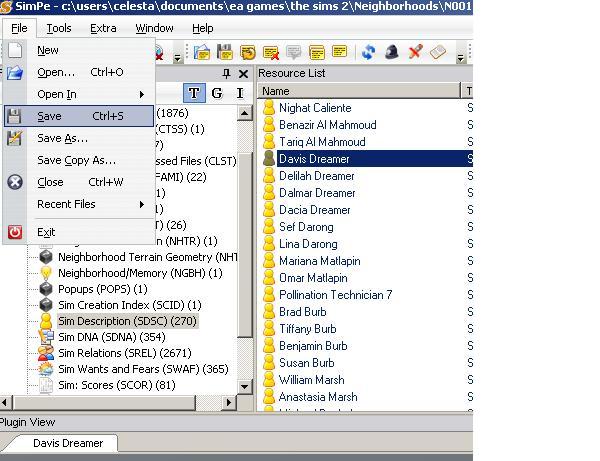Viewport: 600px width, 461px height.
Task: Click the horizontal scroll right arrow
Action: point(229,402)
